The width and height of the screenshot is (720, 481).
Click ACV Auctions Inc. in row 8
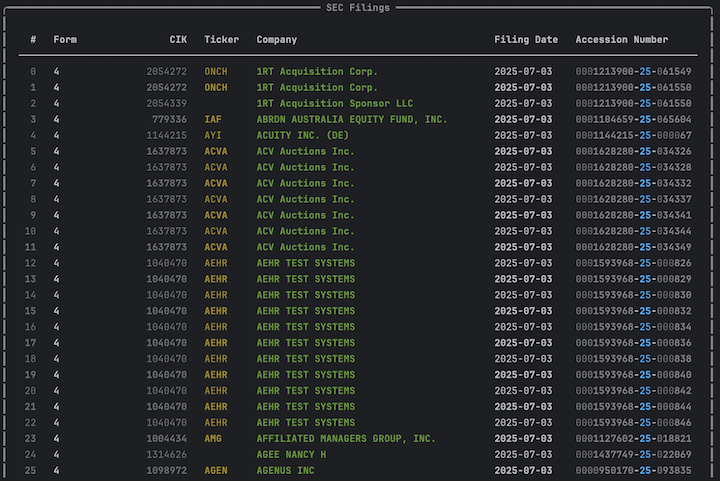pyautogui.click(x=305, y=199)
